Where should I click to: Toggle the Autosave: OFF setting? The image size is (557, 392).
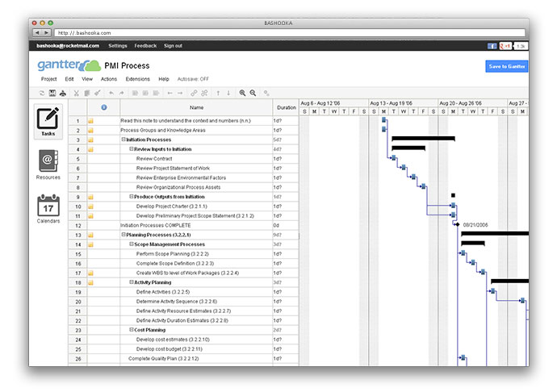point(193,79)
